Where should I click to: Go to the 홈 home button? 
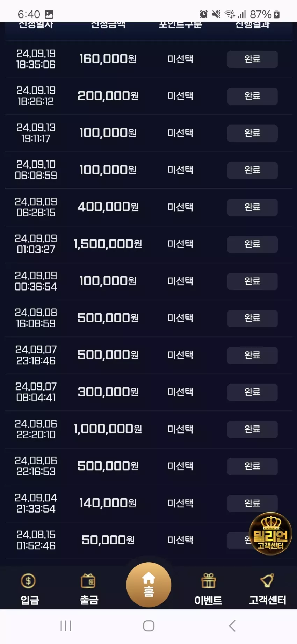coord(148,585)
